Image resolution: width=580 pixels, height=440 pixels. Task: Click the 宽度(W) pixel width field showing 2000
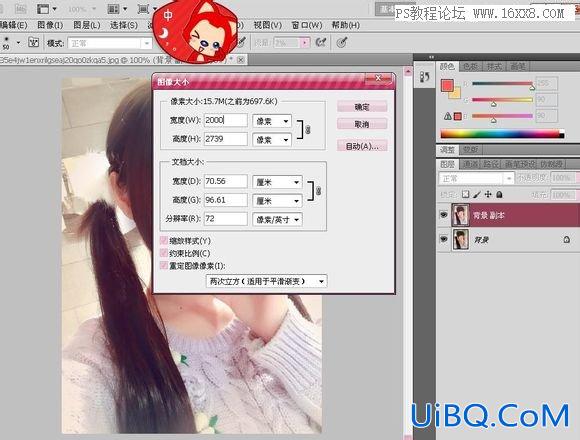coord(225,120)
